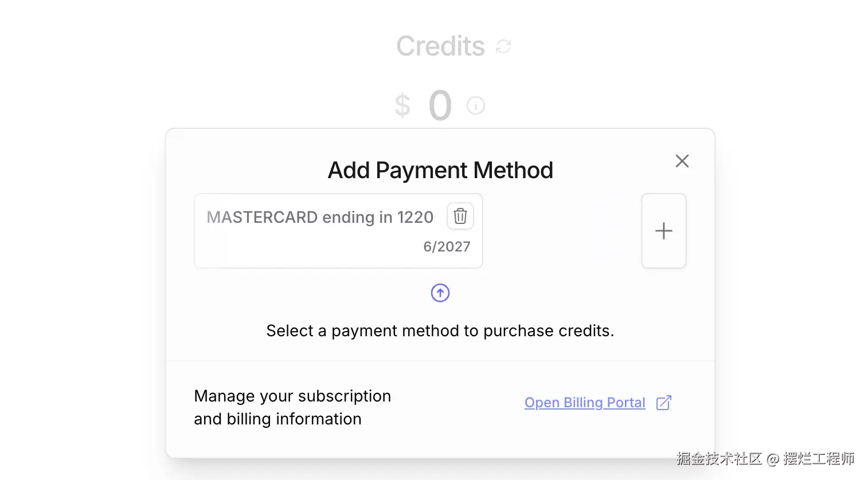Delete the Mastercard using the trash icon

tap(460, 216)
